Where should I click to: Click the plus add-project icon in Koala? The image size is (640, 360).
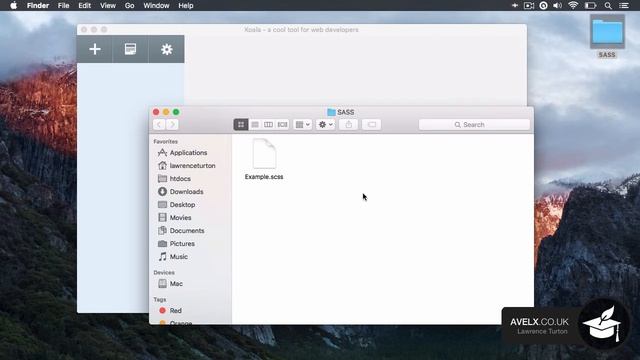point(95,49)
